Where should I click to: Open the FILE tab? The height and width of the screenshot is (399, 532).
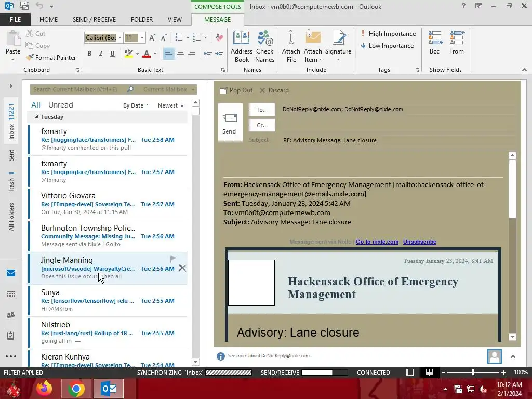point(15,19)
